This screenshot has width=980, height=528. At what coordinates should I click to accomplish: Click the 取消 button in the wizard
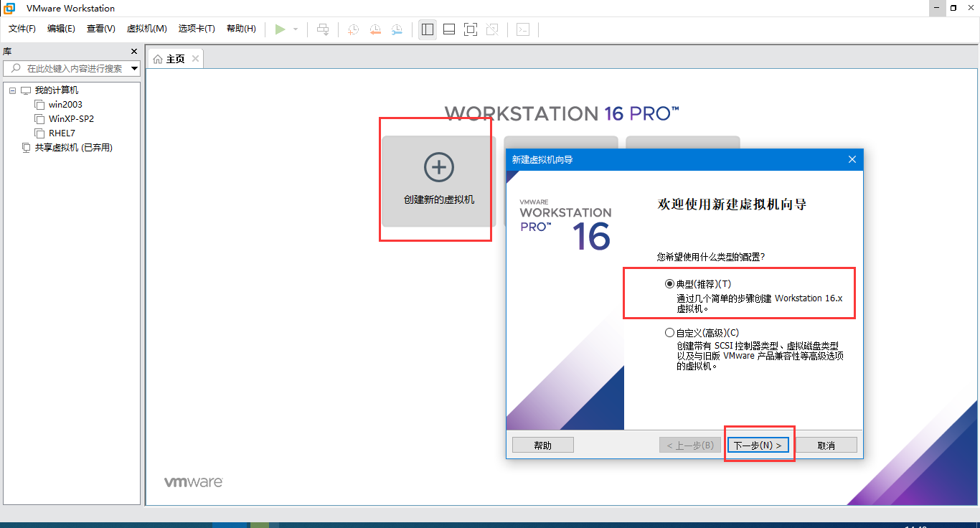(x=826, y=445)
